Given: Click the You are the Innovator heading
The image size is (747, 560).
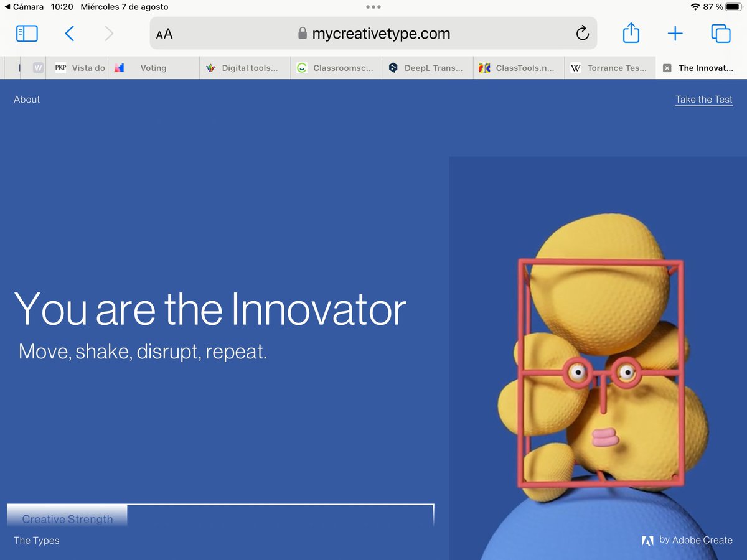Looking at the screenshot, I should click(210, 309).
